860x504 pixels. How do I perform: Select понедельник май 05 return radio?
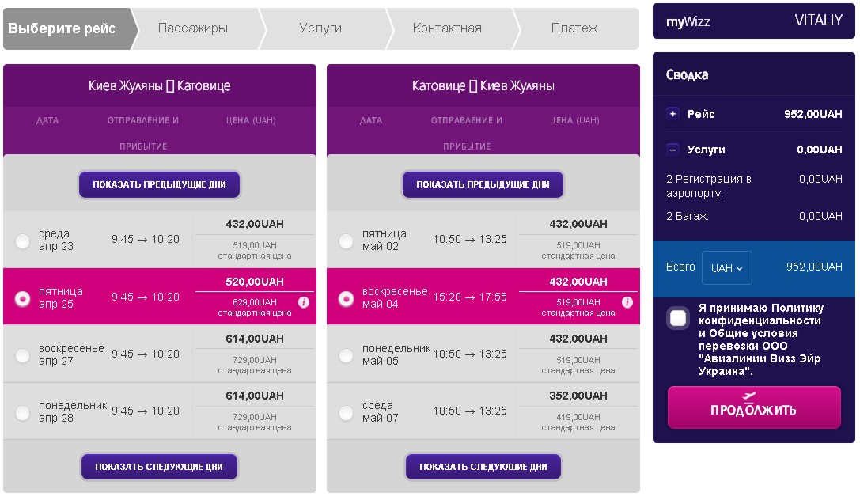click(x=346, y=355)
